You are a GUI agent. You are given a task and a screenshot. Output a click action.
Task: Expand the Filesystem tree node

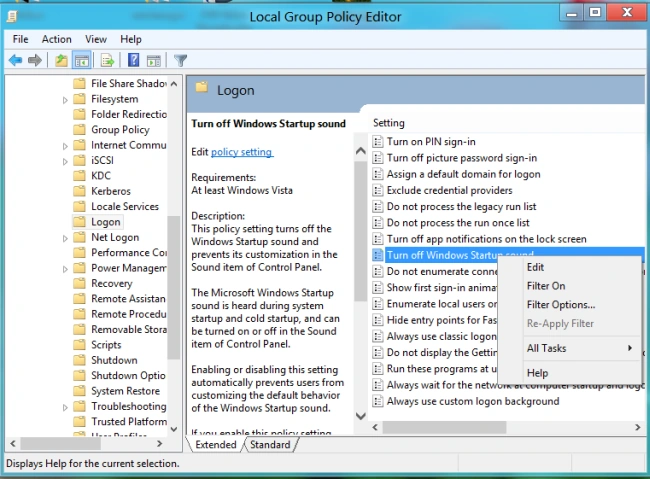click(x=65, y=100)
